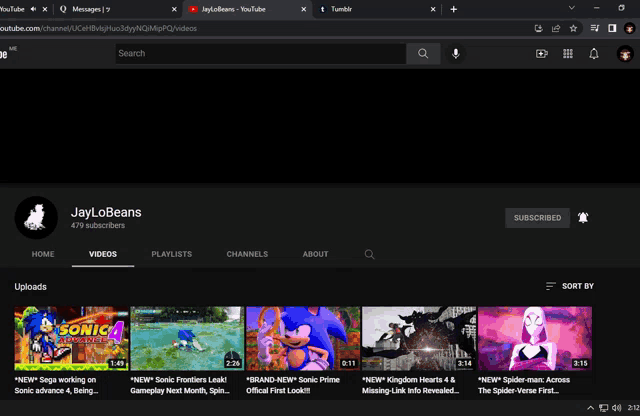
Task: Open the Sonic Advance 4 video thumbnail
Action: [71, 338]
